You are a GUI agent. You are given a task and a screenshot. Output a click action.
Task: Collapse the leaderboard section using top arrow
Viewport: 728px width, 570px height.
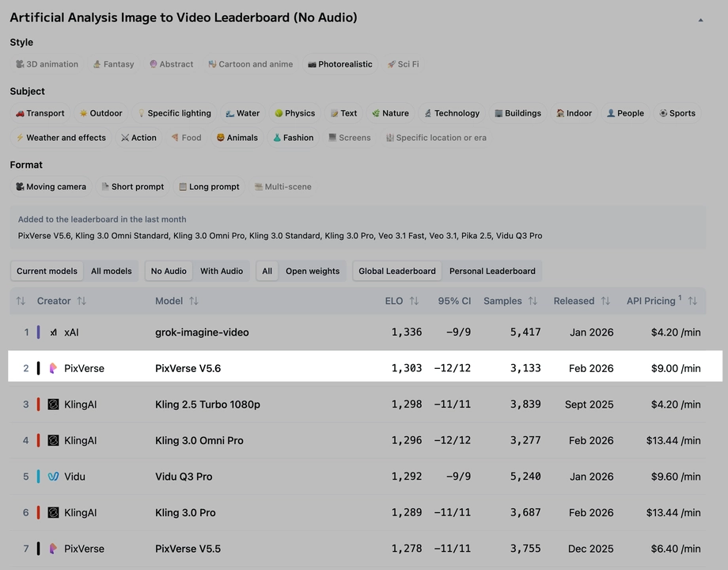pos(700,20)
